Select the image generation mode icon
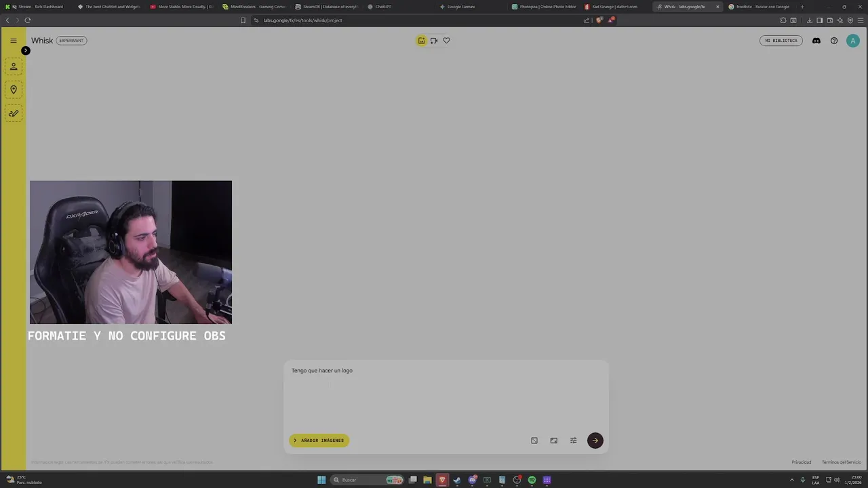 [x=421, y=41]
